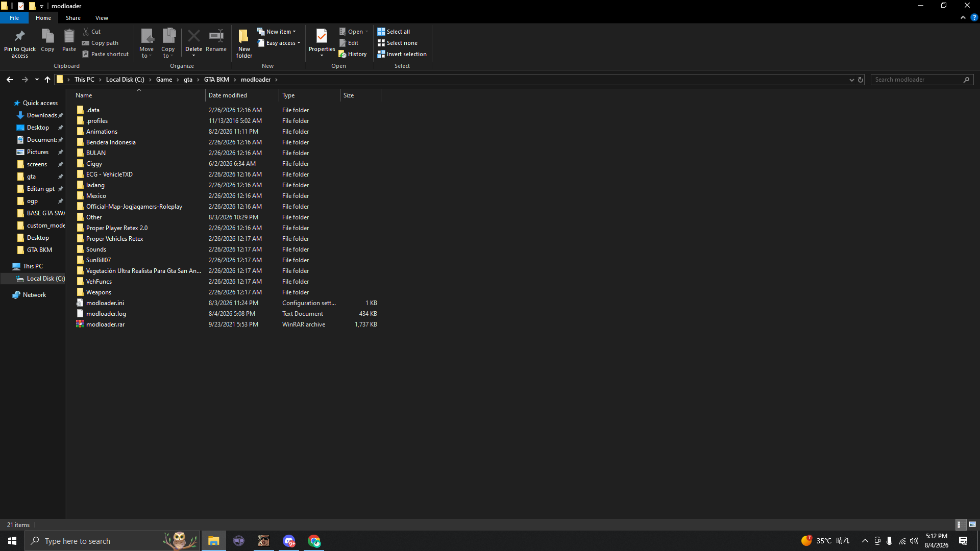This screenshot has height=551, width=980.
Task: Click GTA BKM in address breadcrumb
Action: click(x=216, y=80)
